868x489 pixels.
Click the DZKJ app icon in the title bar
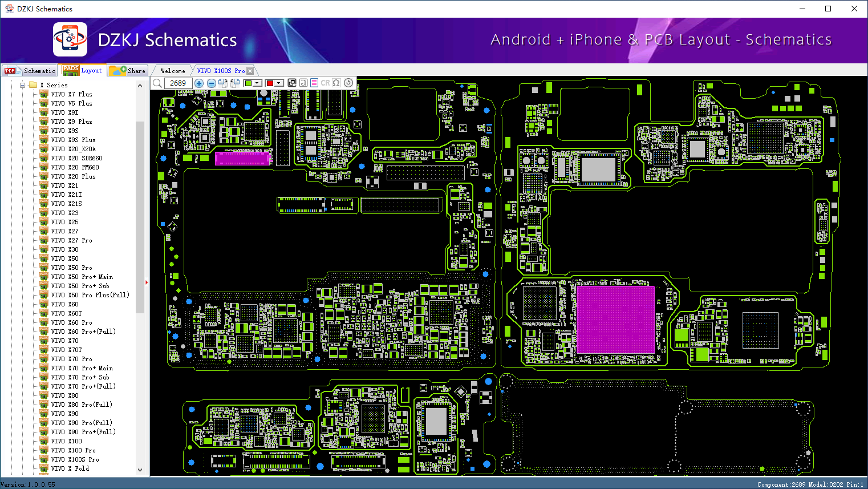(9, 9)
